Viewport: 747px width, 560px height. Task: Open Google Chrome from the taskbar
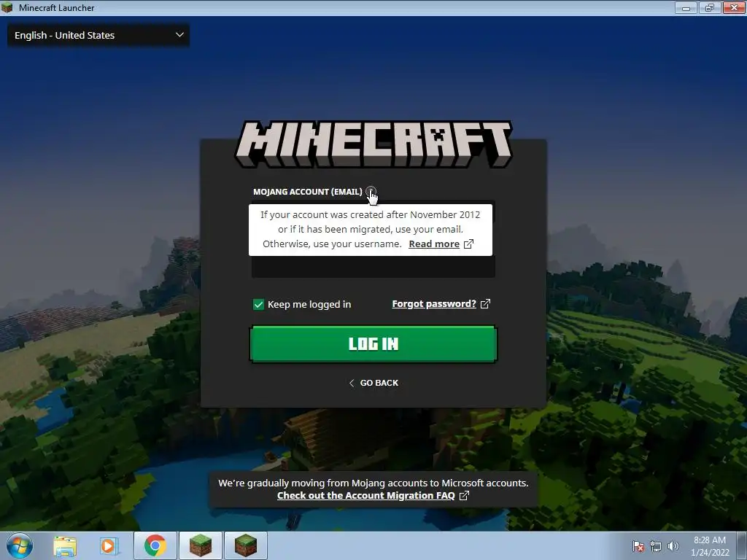[x=155, y=545]
